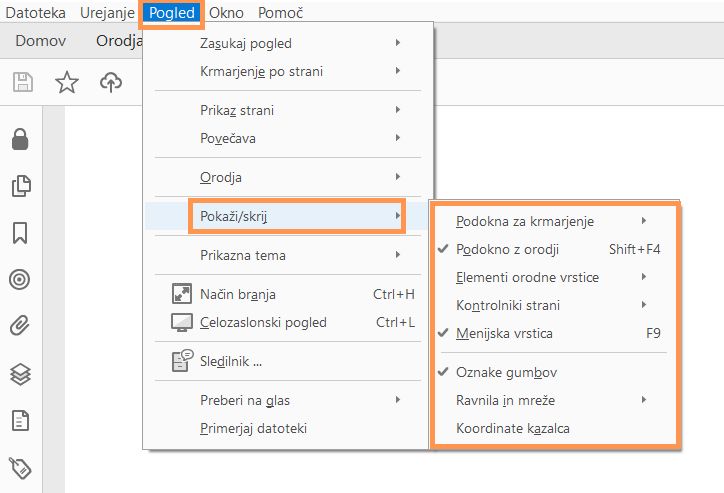The width and height of the screenshot is (724, 493).
Task: Expand the Povečava submenu
Action: tap(228, 138)
